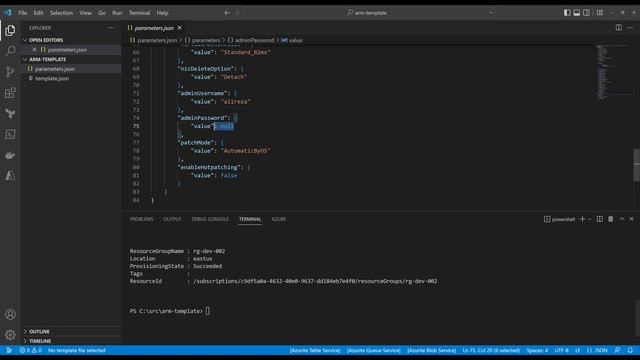Expand the TIMELINE section

pyautogui.click(x=71, y=341)
